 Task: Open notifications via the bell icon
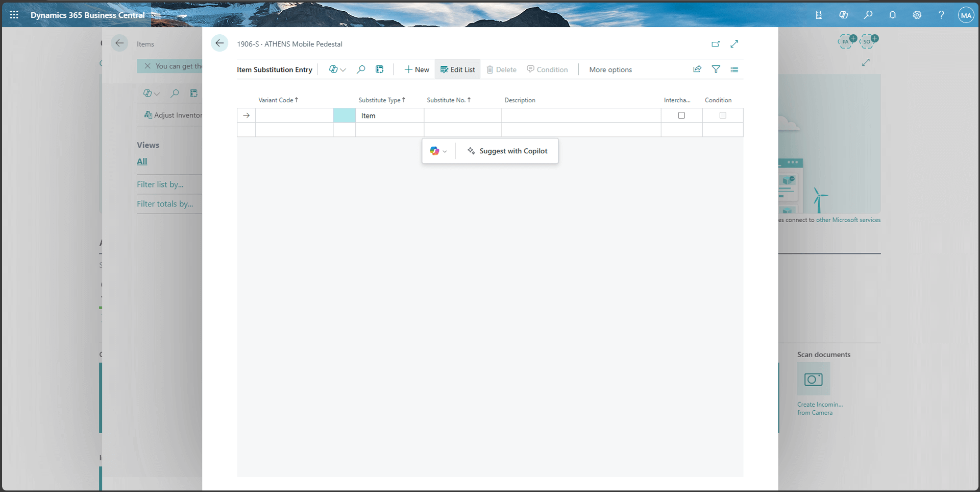click(893, 15)
